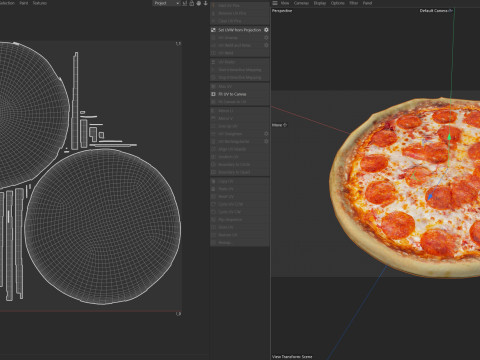The height and width of the screenshot is (360, 480).
Task: Open UV Straighten settings gear
Action: click(266, 134)
